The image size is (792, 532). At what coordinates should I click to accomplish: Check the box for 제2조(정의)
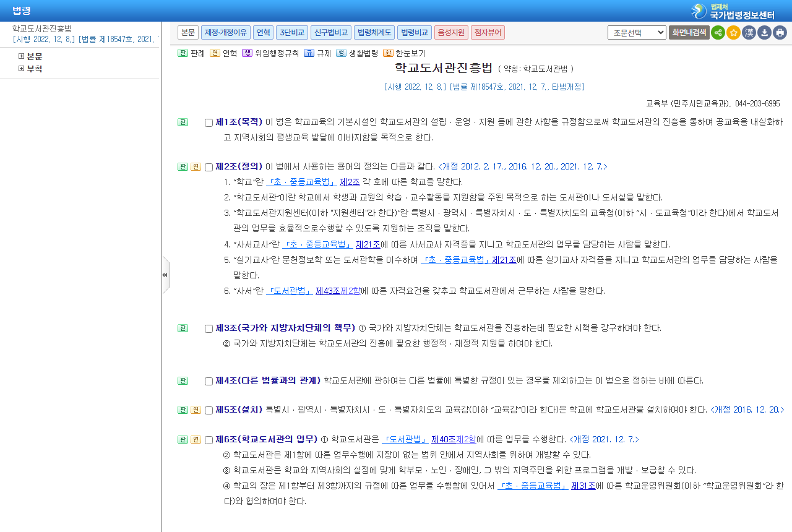click(209, 167)
